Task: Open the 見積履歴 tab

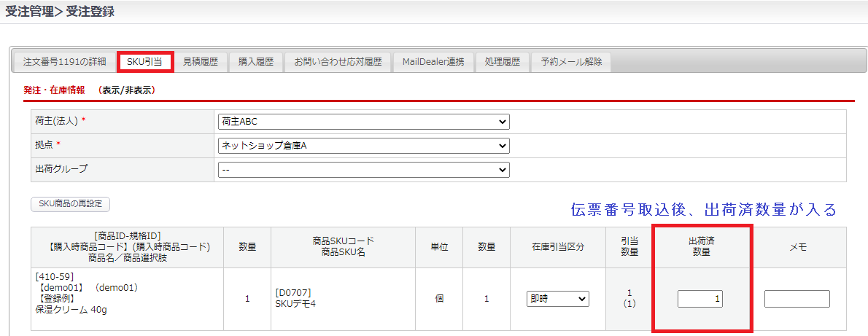Action: tap(200, 62)
